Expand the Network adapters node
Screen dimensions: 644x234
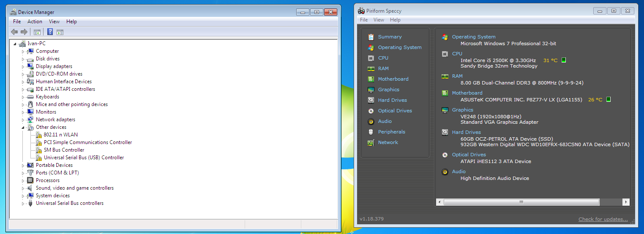(23, 120)
